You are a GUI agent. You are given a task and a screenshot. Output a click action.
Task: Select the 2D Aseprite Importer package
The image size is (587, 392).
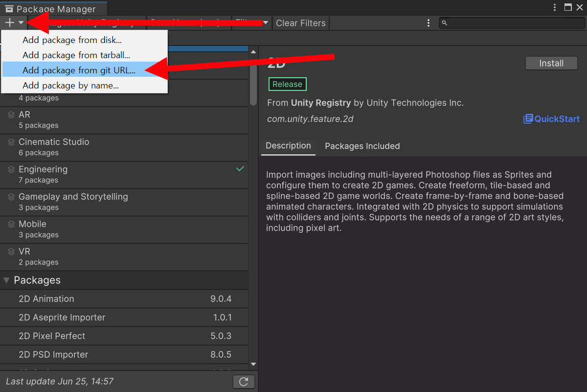[x=124, y=317]
